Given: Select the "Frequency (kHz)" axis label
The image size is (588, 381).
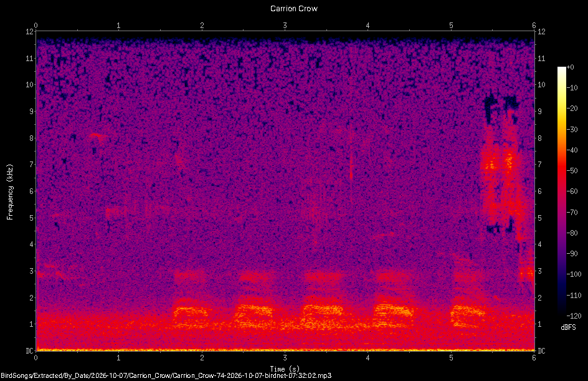Looking at the screenshot, I should [x=10, y=192].
